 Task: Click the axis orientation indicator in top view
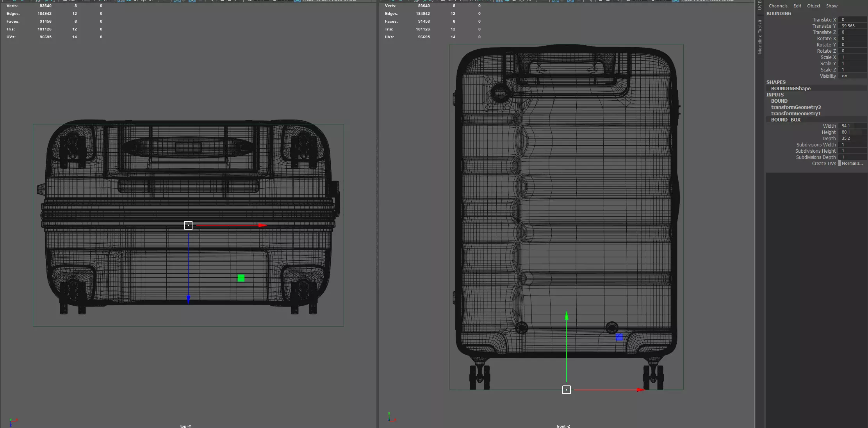click(13, 422)
